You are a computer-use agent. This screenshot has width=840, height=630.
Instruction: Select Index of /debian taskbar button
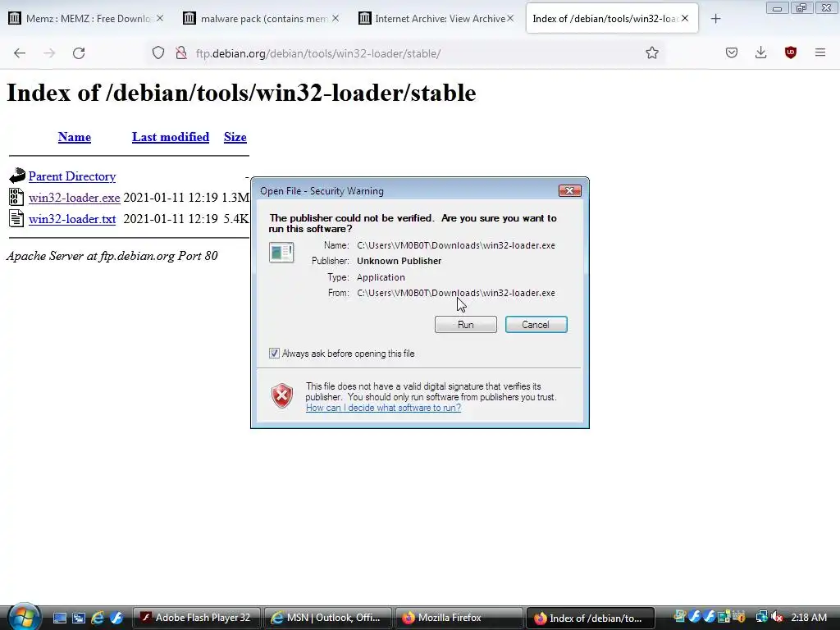pyautogui.click(x=591, y=618)
